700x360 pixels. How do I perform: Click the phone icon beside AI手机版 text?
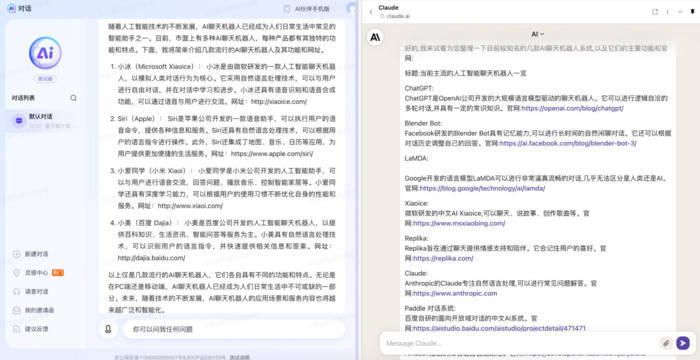287,8
